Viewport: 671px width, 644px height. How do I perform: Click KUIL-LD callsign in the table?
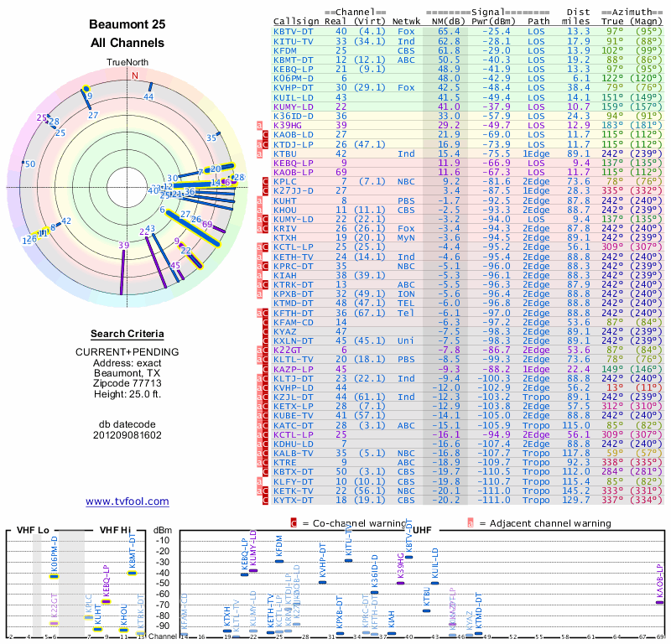(x=294, y=97)
